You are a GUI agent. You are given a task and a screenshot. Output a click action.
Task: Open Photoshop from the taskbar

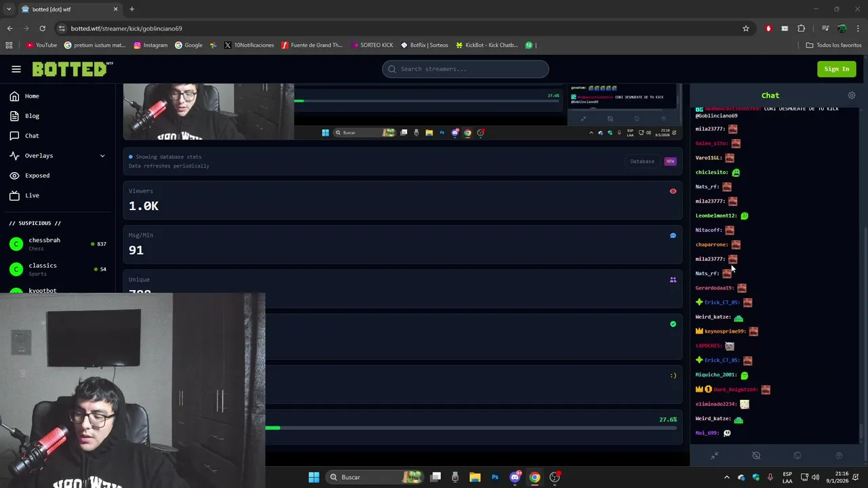[495, 477]
